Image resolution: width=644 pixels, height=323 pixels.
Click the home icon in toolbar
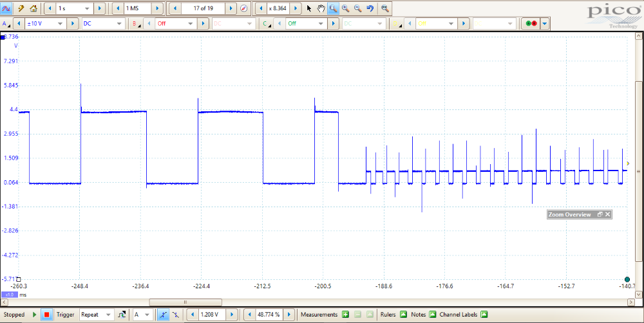(x=33, y=8)
